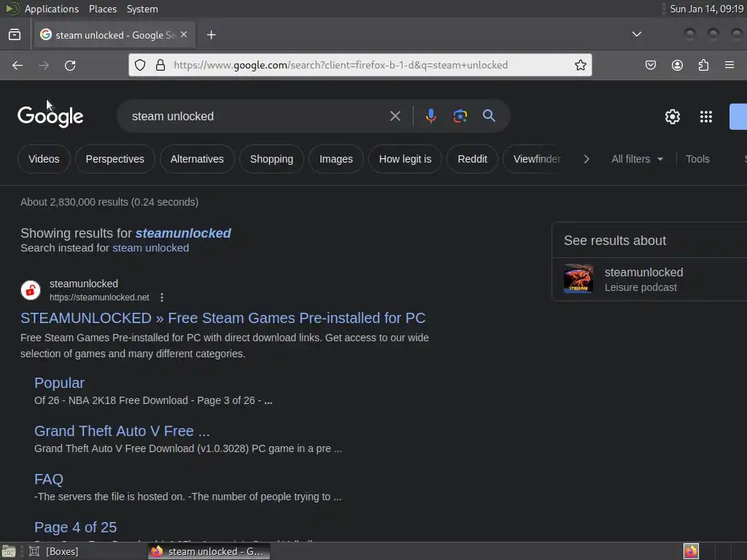Screen dimensions: 747x560
Task: Select the Alternatives filter chip
Action: 197,159
